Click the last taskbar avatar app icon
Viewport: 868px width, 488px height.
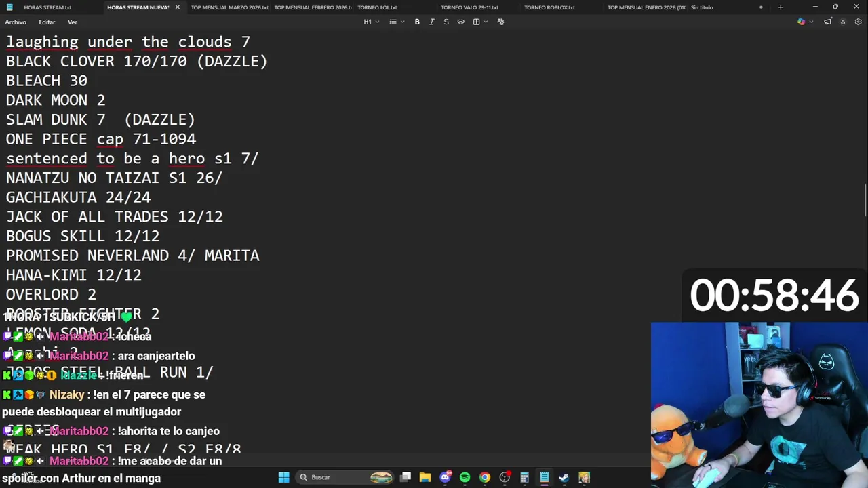click(585, 477)
